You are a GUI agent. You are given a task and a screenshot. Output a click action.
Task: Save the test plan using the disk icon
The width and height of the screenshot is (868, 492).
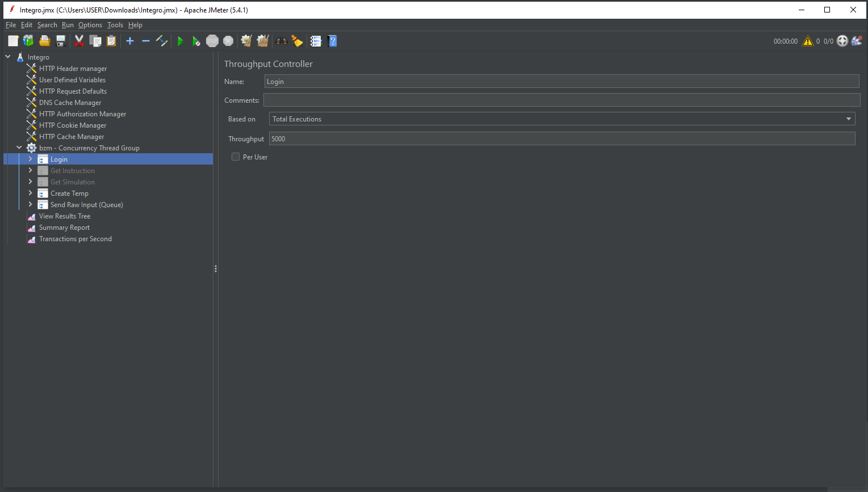click(x=61, y=41)
